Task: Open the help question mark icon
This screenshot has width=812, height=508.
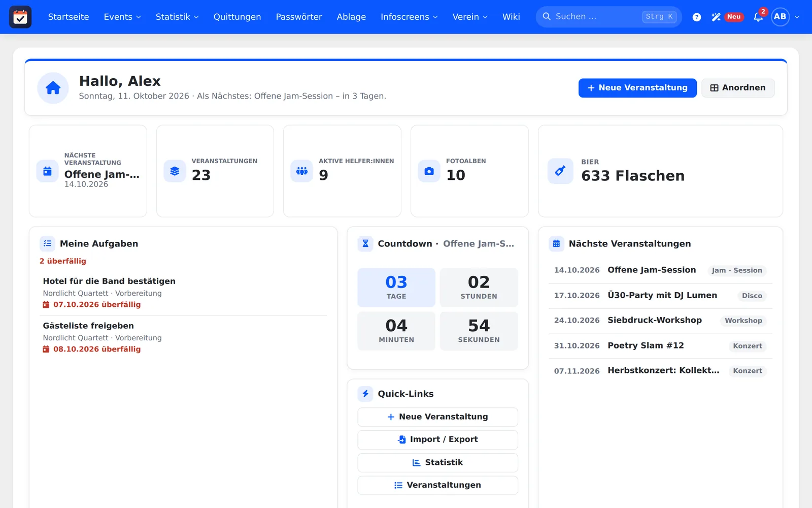Action: (x=697, y=17)
